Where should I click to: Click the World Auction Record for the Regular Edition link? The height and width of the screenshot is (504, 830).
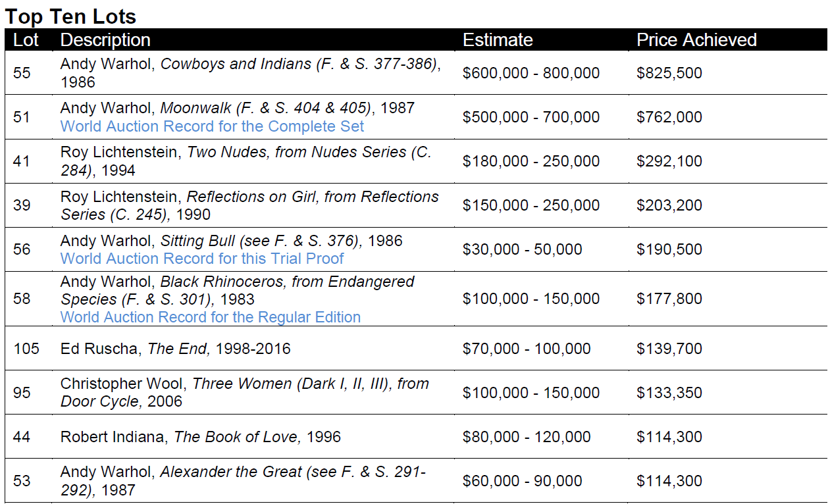(211, 317)
